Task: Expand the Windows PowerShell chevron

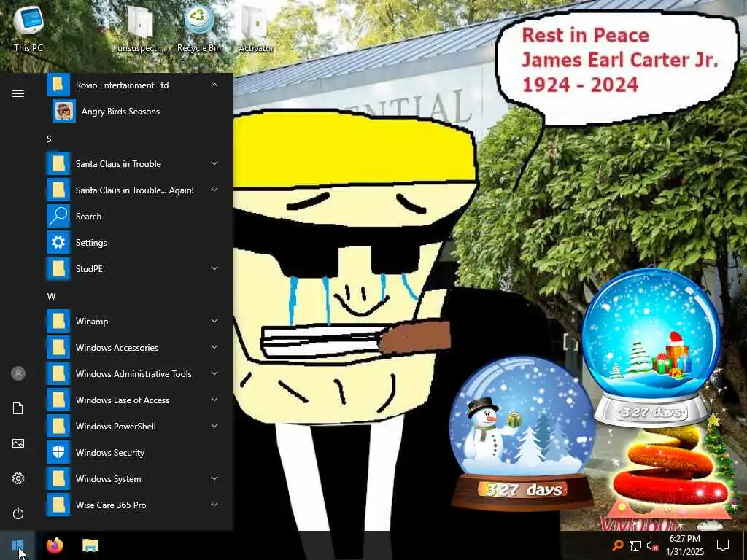Action: (x=214, y=426)
